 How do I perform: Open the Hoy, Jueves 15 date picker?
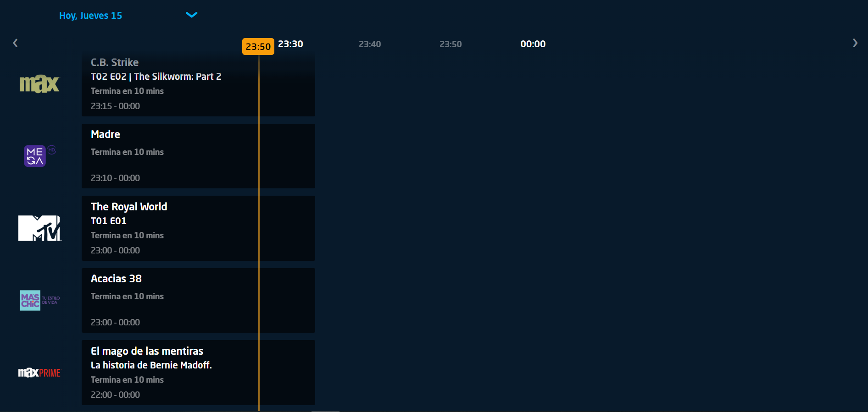click(91, 16)
